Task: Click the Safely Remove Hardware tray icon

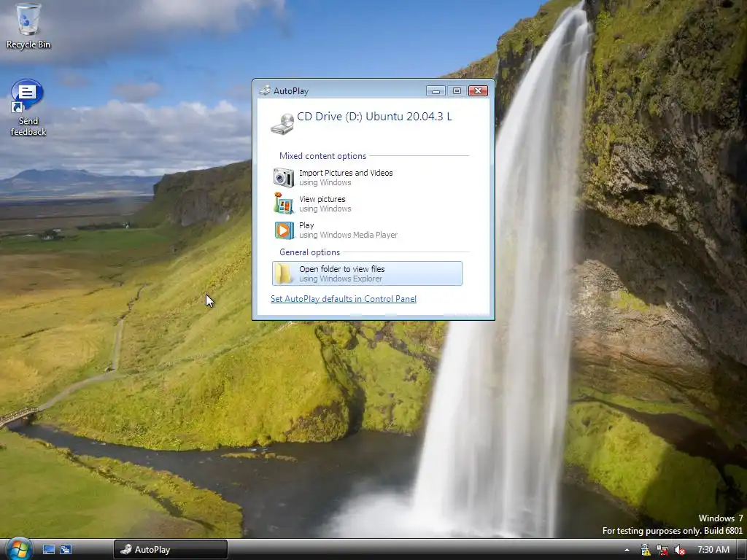Action: pyautogui.click(x=646, y=550)
